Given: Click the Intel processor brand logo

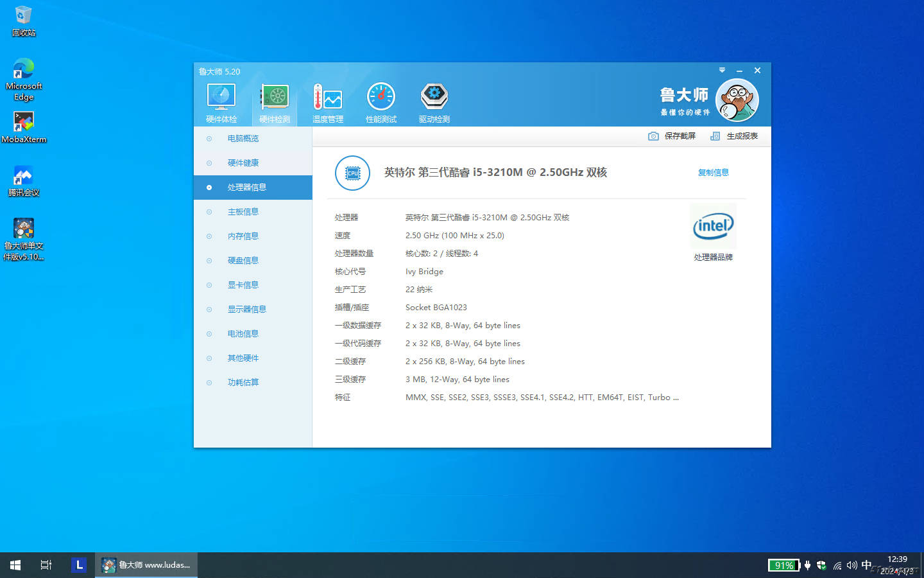Looking at the screenshot, I should pyautogui.click(x=713, y=226).
